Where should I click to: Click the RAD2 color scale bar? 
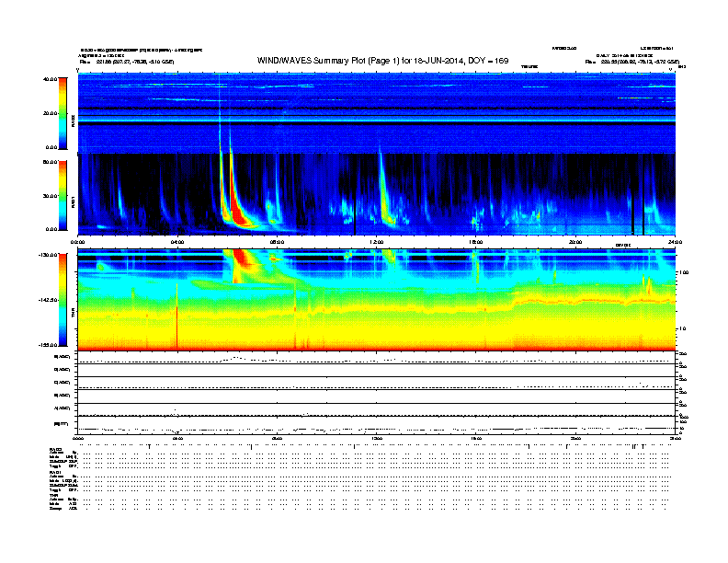[x=63, y=113]
